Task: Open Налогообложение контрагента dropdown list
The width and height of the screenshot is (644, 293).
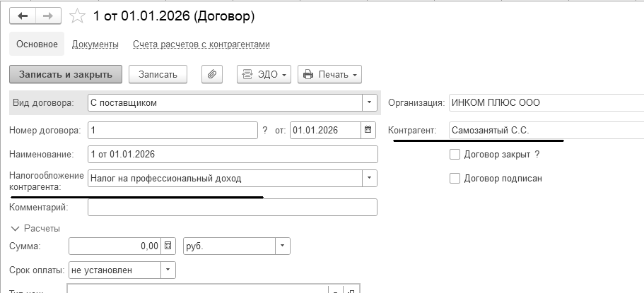Action: click(x=369, y=178)
